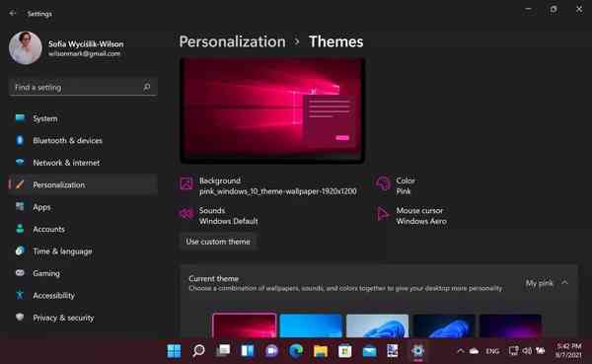The height and width of the screenshot is (364, 592).
Task: Open Accessibility settings
Action: click(x=83, y=295)
